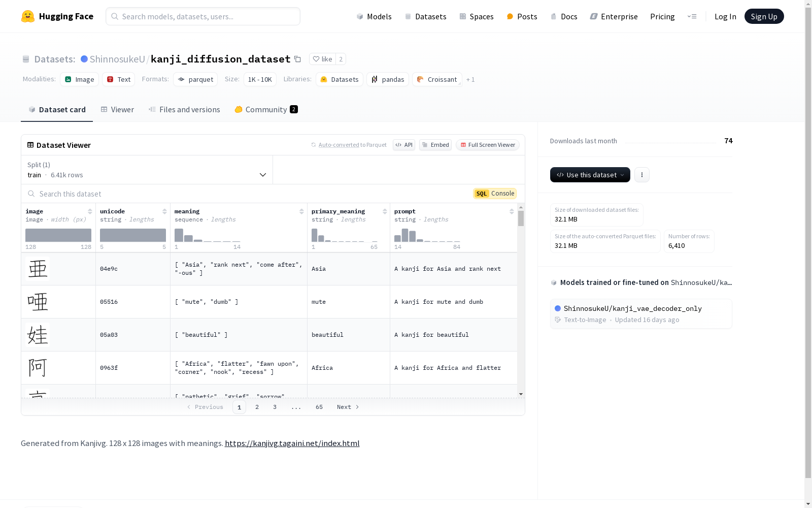This screenshot has width=812, height=508.
Task: Open Datasets in top navigation
Action: pyautogui.click(x=425, y=16)
